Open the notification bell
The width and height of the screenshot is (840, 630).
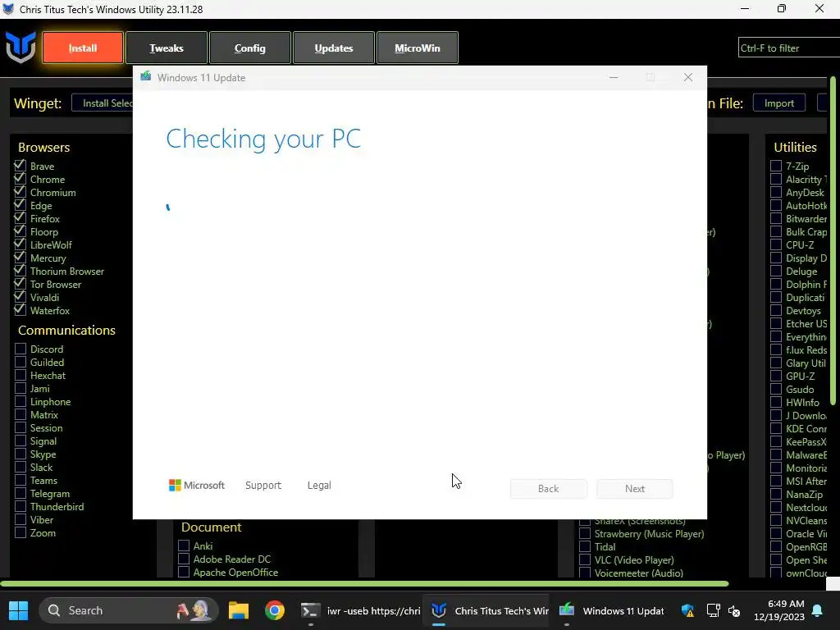818,610
